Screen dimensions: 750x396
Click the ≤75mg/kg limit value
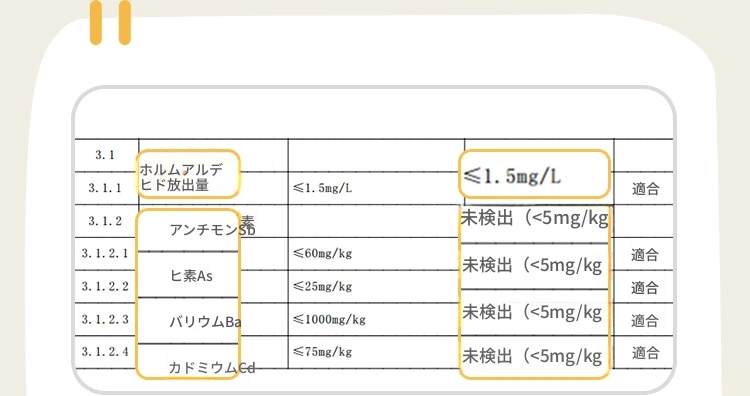pos(322,352)
